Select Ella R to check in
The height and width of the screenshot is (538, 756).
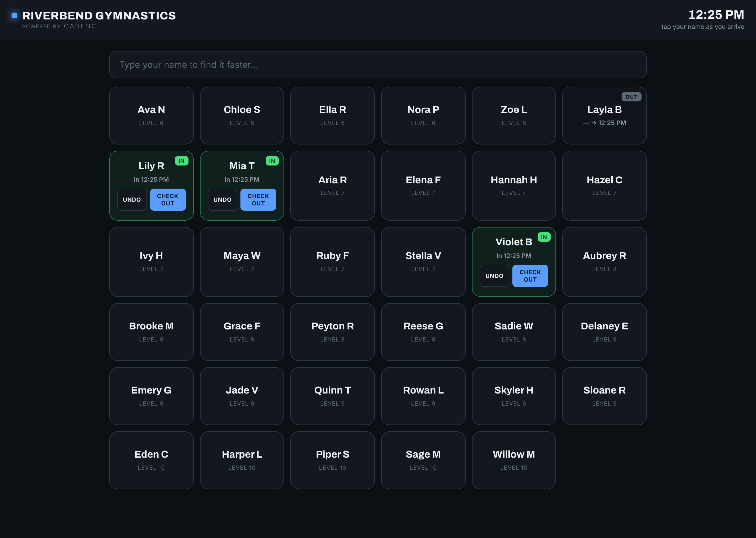[x=332, y=116]
